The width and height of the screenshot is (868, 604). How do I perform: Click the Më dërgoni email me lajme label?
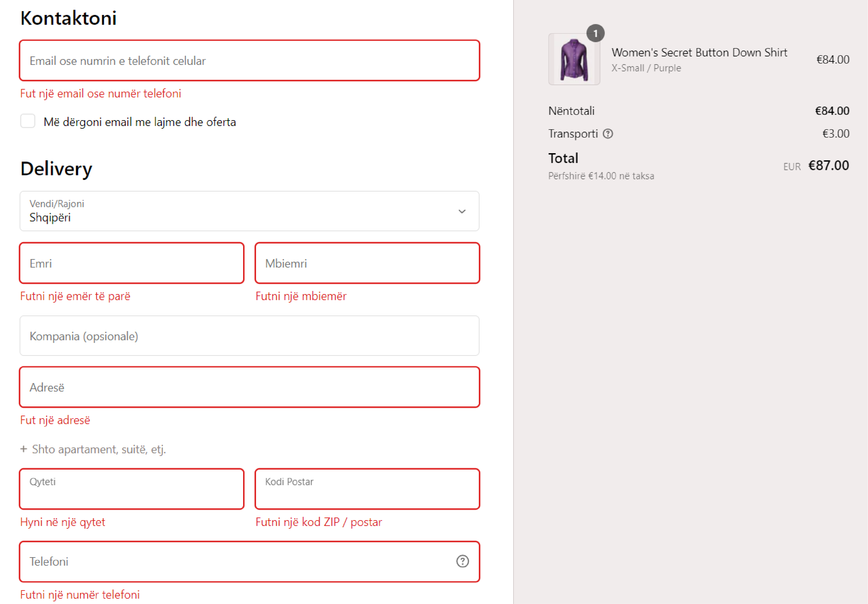click(x=140, y=122)
